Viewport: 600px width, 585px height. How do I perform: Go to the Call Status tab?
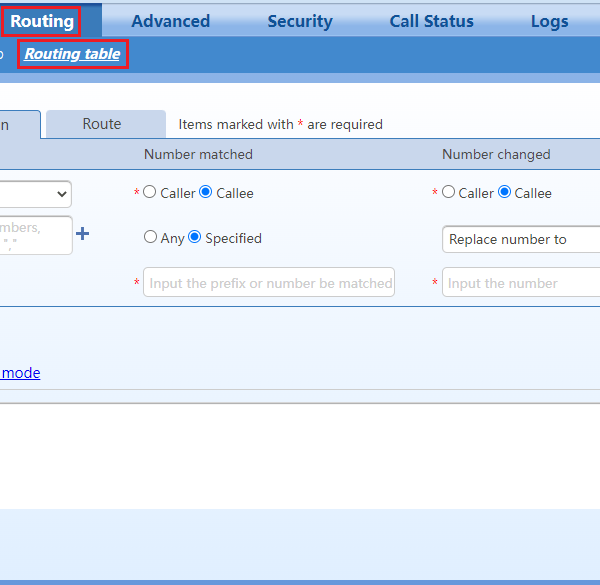432,21
